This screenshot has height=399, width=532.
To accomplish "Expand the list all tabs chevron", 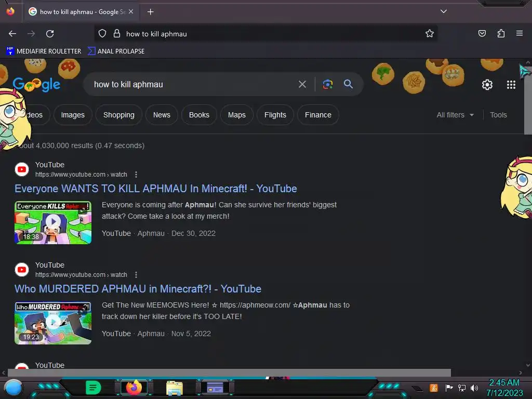I will click(x=443, y=11).
